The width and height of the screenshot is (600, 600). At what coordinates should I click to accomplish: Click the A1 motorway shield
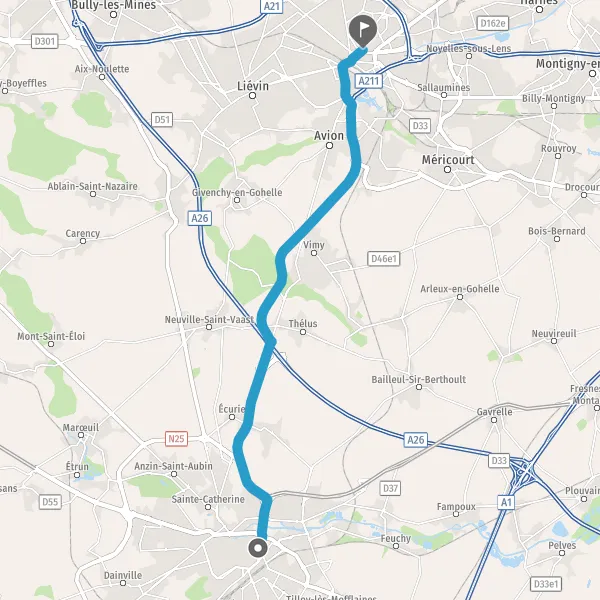[506, 502]
